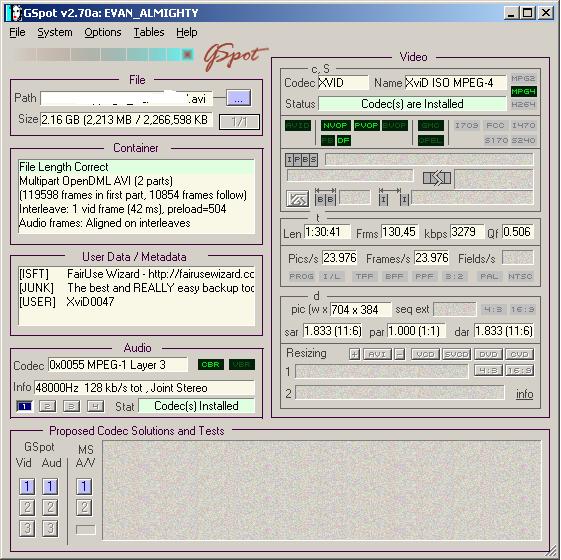Click the [ISFT] FairUse Wizard metadata row
The width and height of the screenshot is (561, 560).
[136, 274]
